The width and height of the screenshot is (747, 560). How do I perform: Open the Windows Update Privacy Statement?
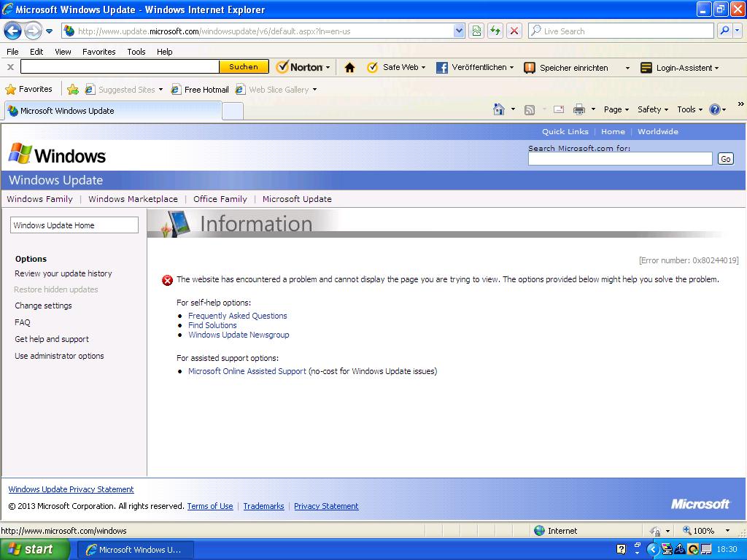pyautogui.click(x=71, y=489)
